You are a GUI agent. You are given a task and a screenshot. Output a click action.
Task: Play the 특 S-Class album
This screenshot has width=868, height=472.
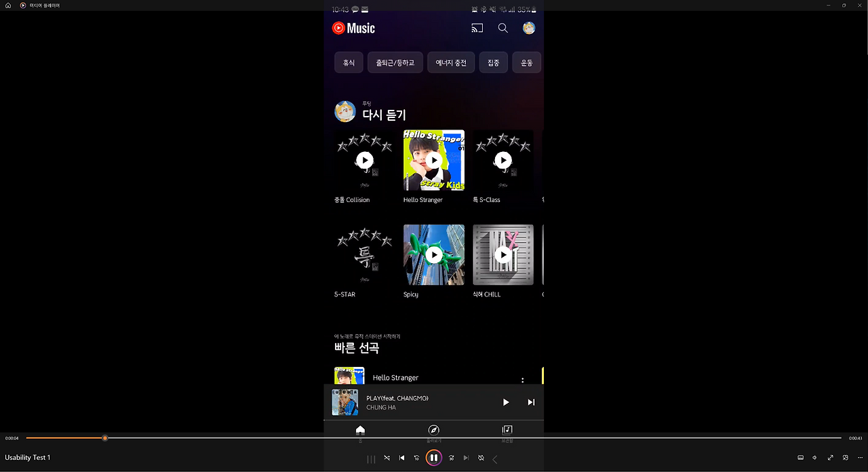(503, 160)
